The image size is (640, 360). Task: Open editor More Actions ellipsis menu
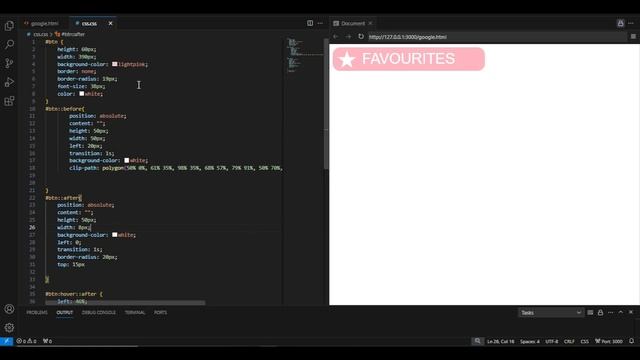[x=320, y=23]
